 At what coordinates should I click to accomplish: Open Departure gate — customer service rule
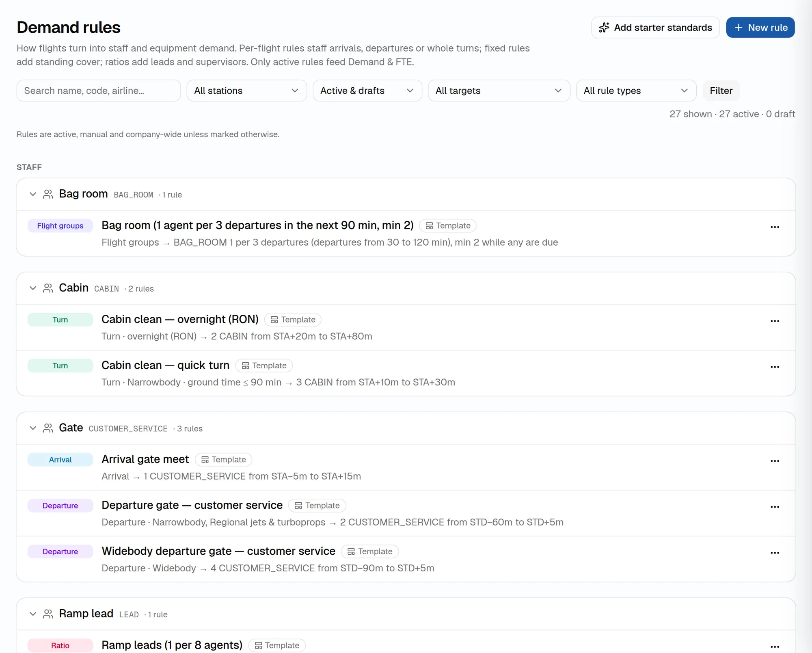192,505
